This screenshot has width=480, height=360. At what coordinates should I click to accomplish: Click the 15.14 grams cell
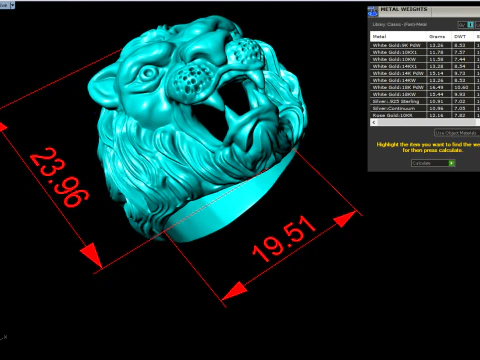point(438,73)
